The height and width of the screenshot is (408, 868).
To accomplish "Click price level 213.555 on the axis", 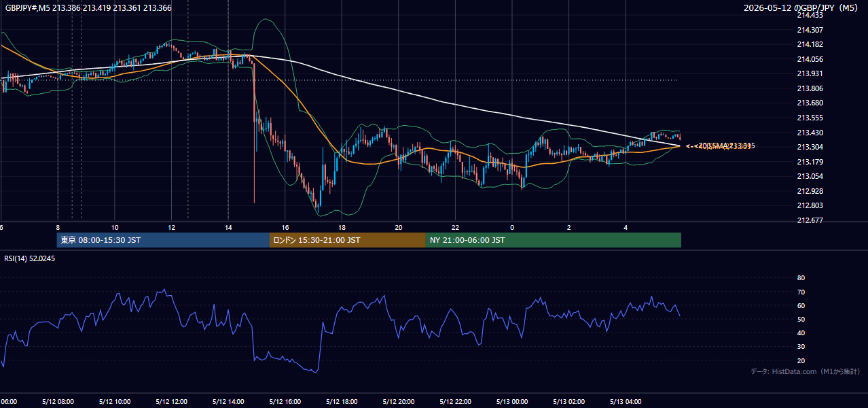I will [x=810, y=118].
